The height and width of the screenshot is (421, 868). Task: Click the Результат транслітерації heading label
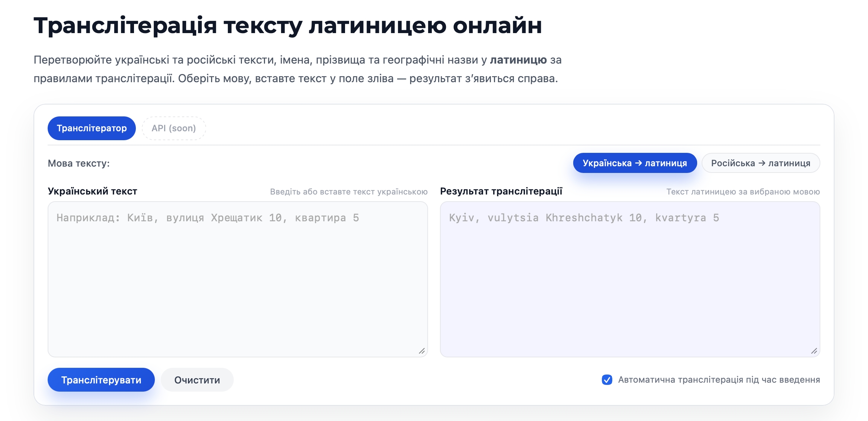point(501,191)
